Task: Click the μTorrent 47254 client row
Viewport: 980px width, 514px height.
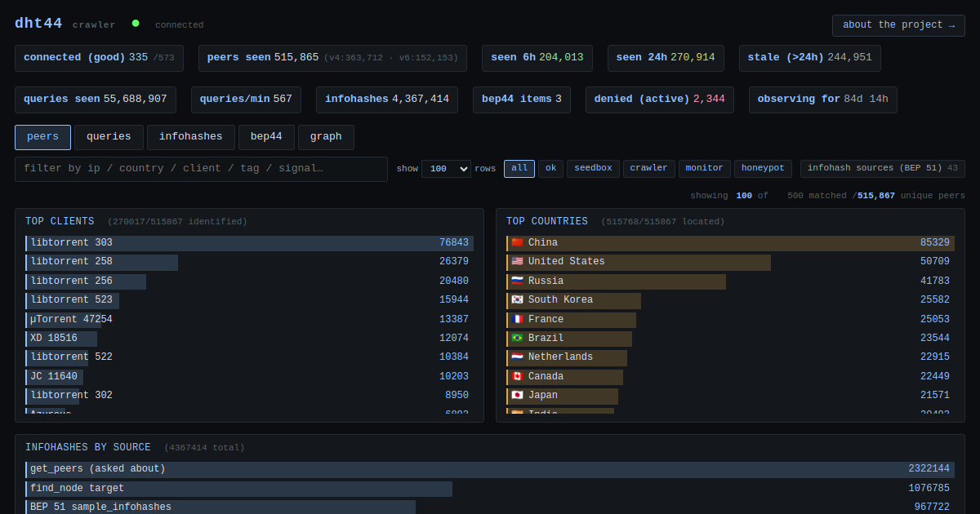Action: coord(250,319)
